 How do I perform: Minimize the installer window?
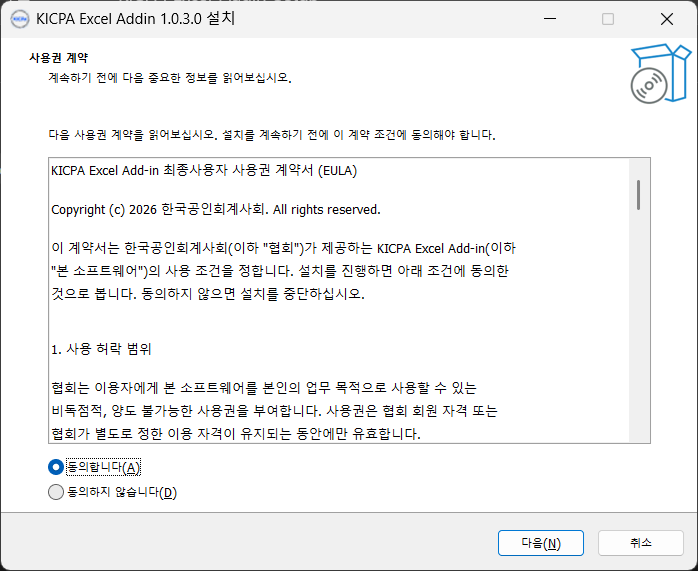550,19
